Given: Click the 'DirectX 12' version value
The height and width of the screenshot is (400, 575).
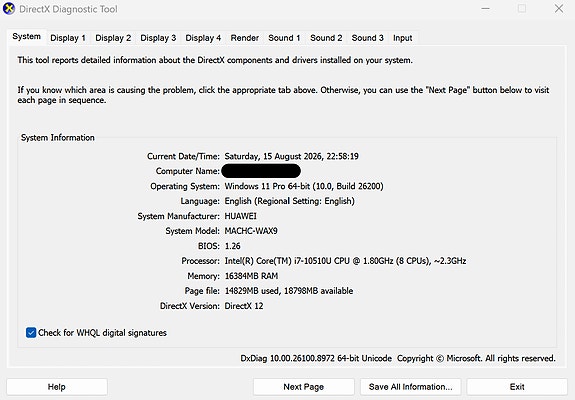Looking at the screenshot, I should click(244, 306).
